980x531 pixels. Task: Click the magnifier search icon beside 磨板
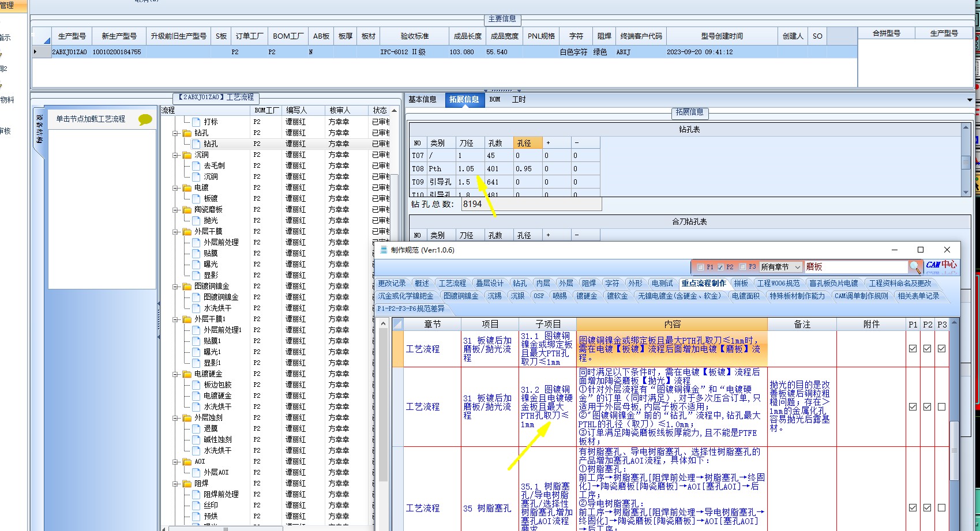click(915, 267)
